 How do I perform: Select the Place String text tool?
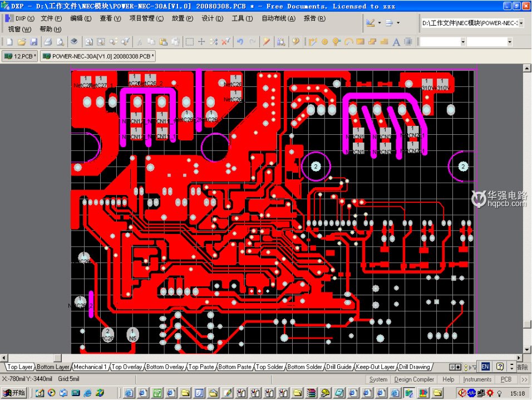[396, 41]
